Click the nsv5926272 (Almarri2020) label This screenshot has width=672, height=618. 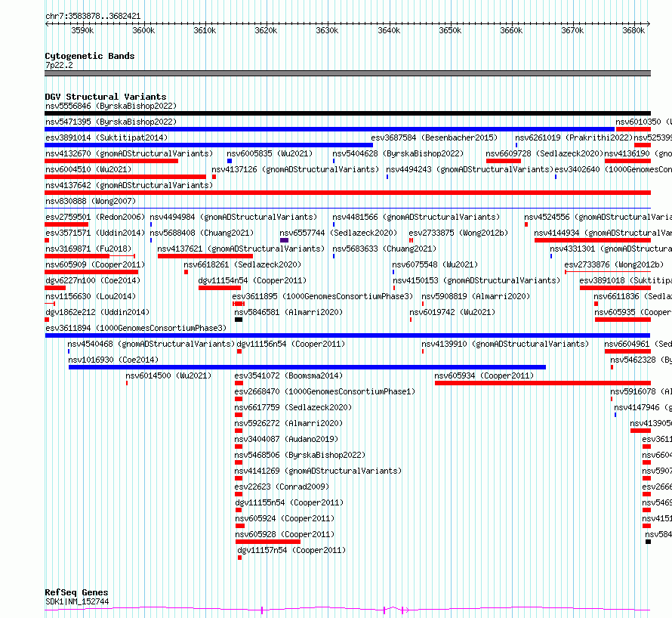click(x=288, y=423)
